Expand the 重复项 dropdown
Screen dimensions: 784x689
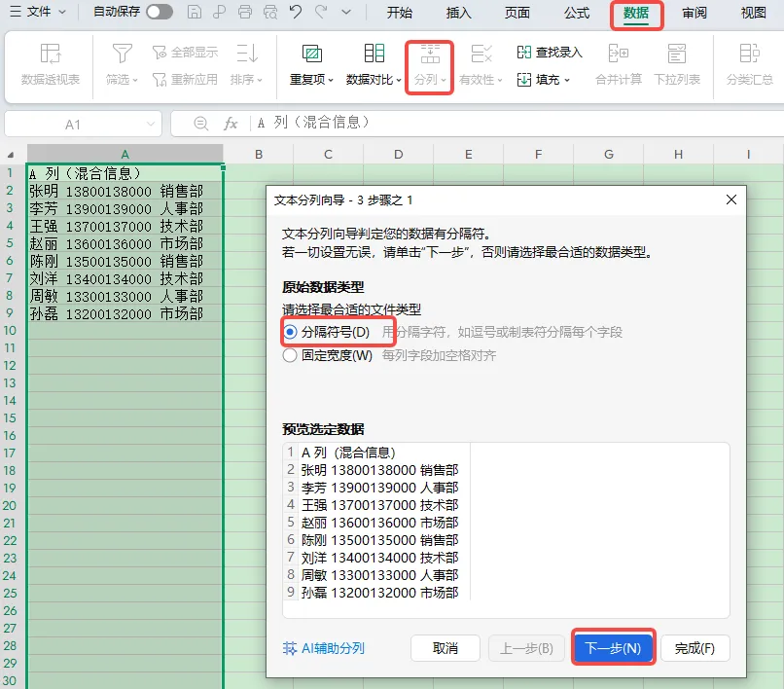pos(330,80)
